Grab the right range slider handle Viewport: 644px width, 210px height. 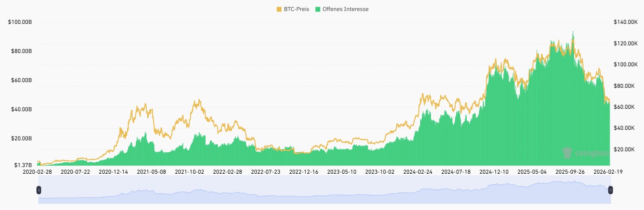[x=610, y=190]
